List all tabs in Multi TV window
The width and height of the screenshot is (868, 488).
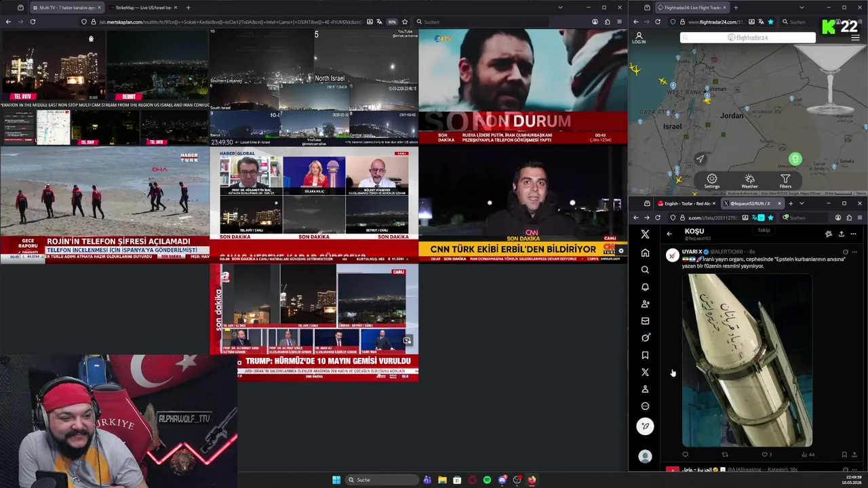point(560,7)
